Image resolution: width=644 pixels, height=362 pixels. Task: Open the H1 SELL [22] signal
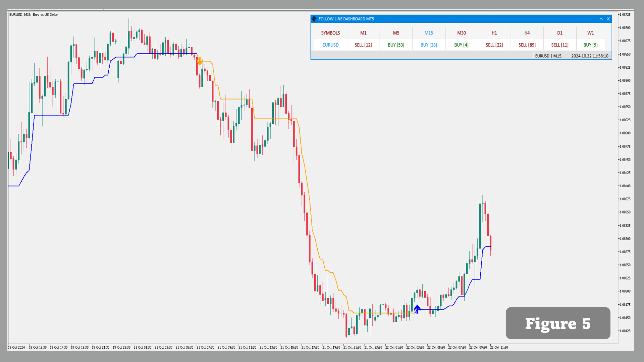pos(494,45)
